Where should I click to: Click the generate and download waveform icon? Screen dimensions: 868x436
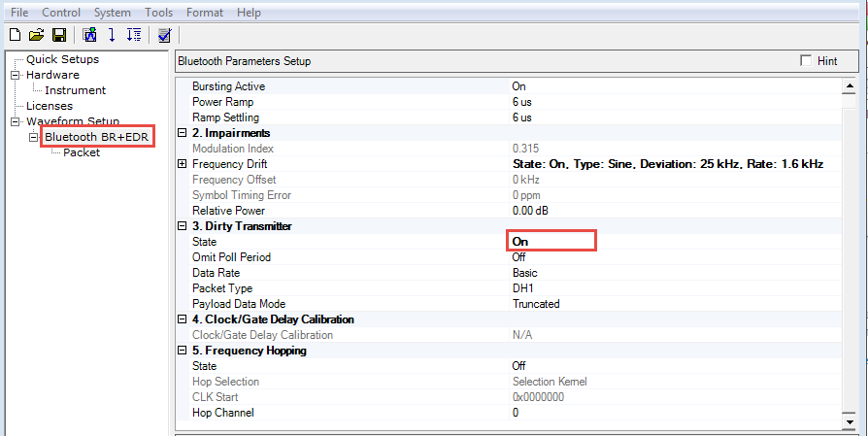[x=89, y=35]
